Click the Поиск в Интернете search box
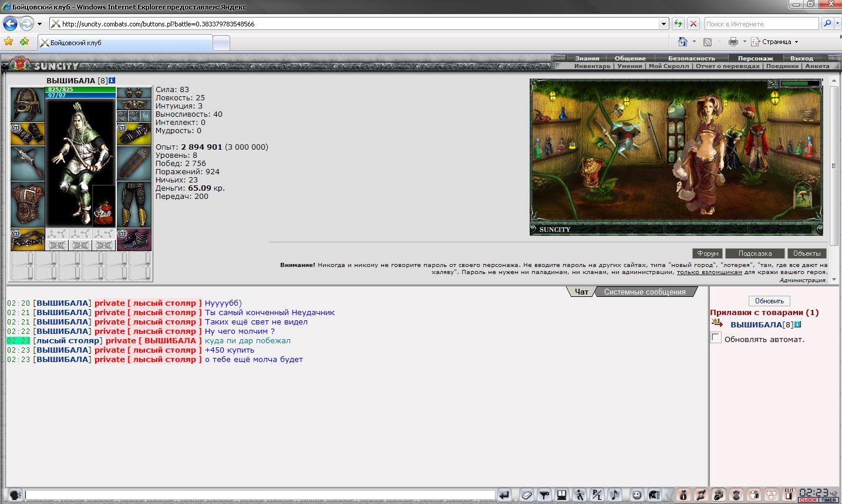 pos(761,24)
